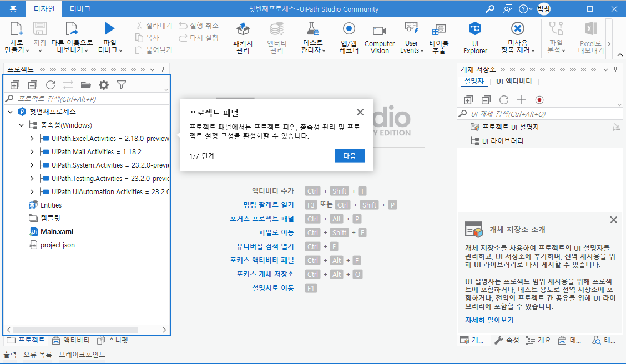Open the help question mark dropdown
Screen dimensions: 626x364
tap(526, 9)
